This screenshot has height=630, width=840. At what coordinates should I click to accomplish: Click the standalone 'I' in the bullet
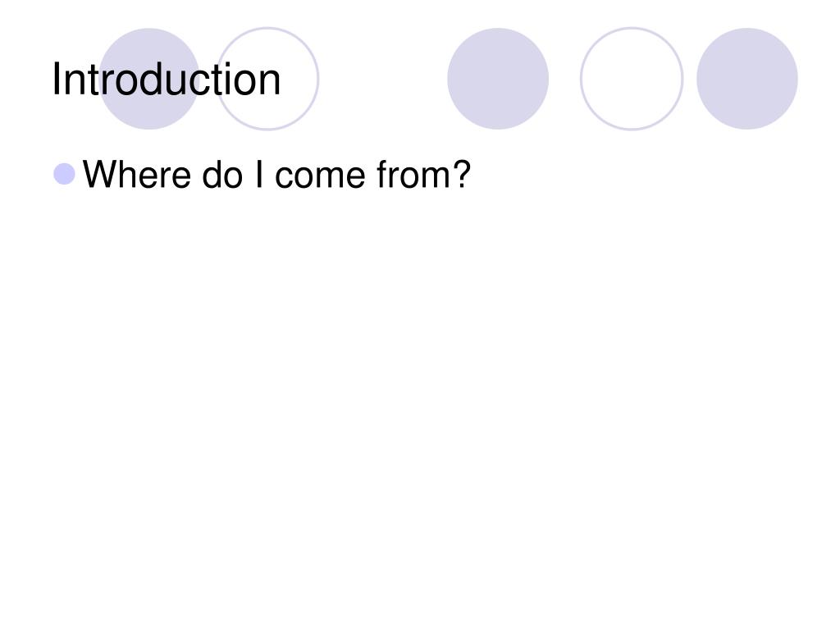(260, 175)
